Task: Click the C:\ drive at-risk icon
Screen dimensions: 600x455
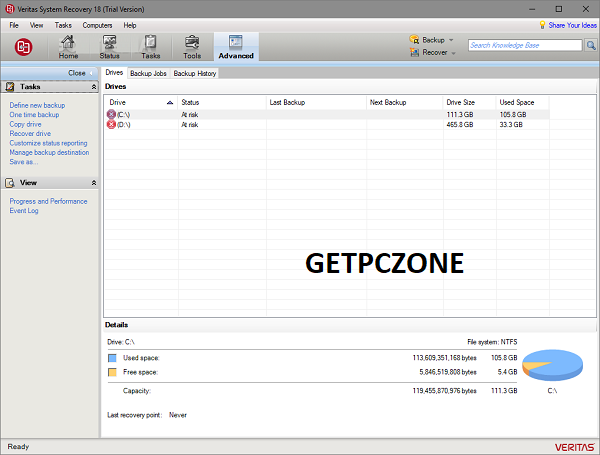Action: [111, 115]
